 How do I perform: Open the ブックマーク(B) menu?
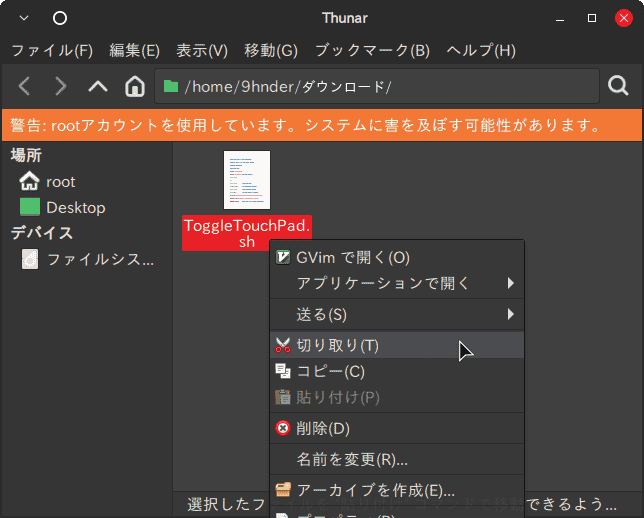pyautogui.click(x=372, y=51)
